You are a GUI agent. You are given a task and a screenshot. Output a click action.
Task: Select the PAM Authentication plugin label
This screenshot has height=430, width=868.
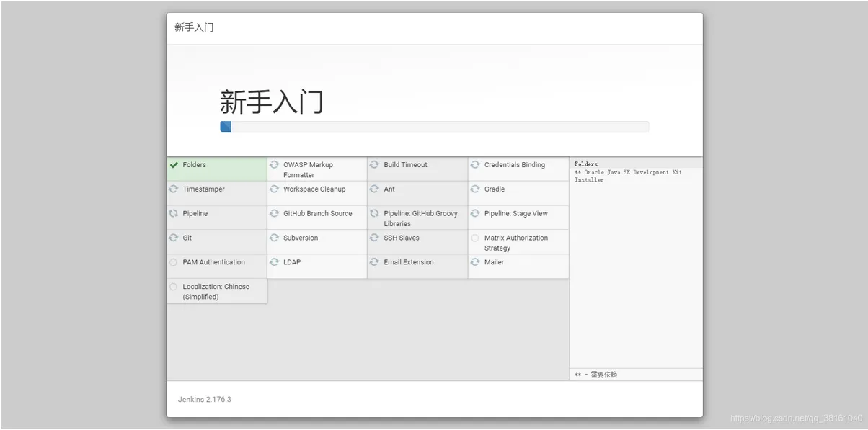click(x=213, y=262)
